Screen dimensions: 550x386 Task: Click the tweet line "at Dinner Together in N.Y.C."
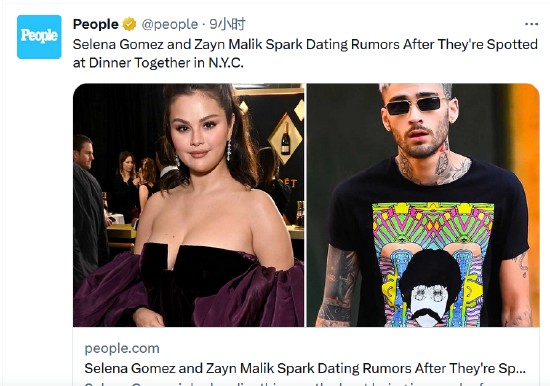coord(158,63)
